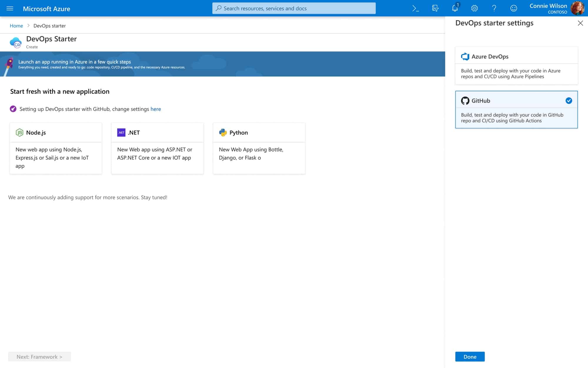Confirm settings with Done

click(470, 357)
